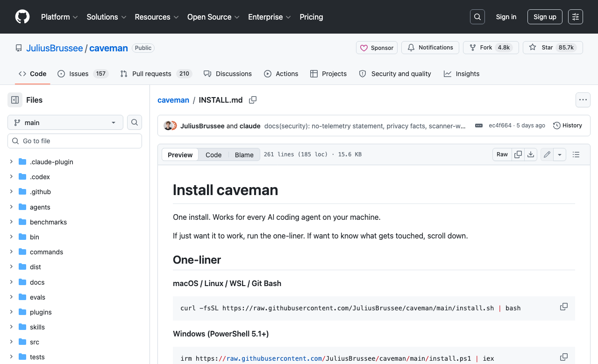Fork the caveman repository

tap(491, 48)
